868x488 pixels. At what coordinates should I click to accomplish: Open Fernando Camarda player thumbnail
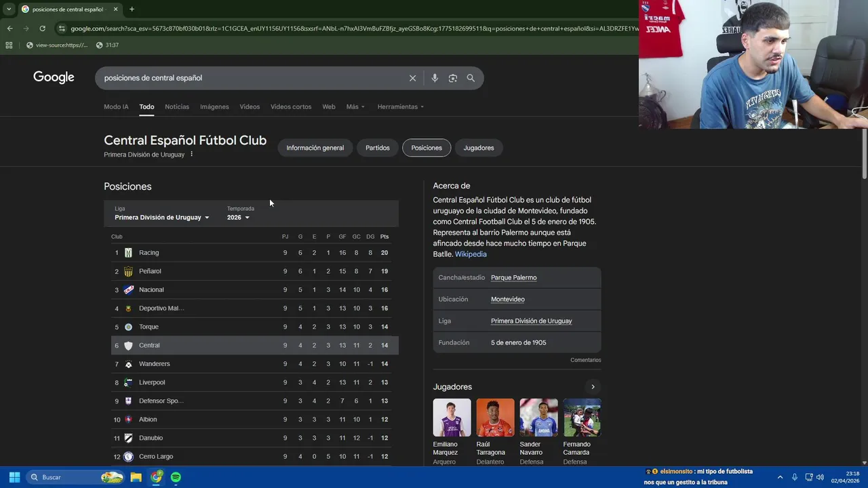tap(582, 418)
